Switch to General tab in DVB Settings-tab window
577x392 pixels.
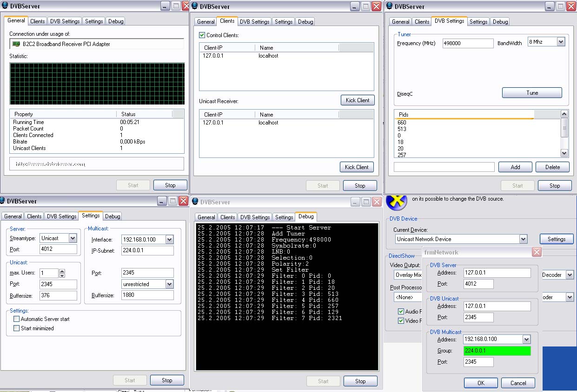coord(401,22)
